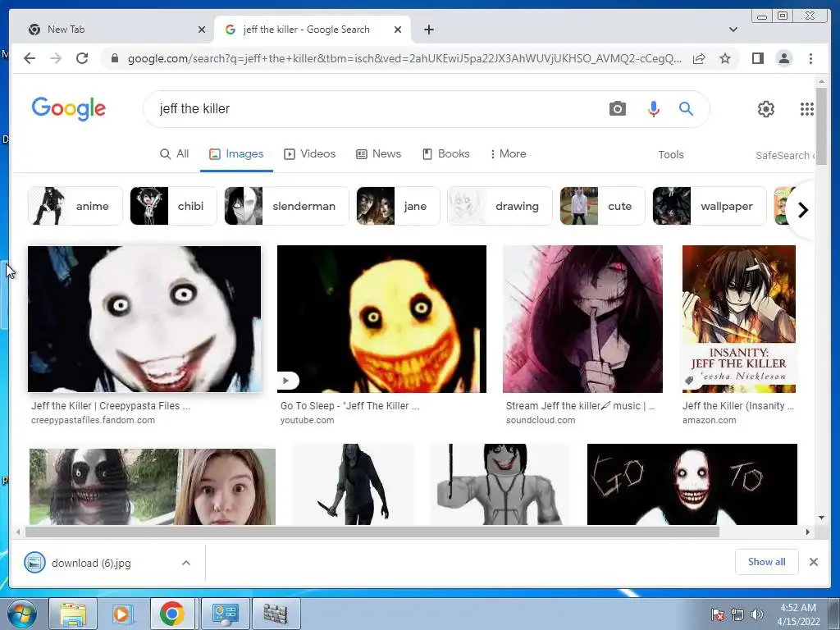Image resolution: width=840 pixels, height=630 pixels.
Task: Click the padlock site info icon
Action: [x=114, y=58]
